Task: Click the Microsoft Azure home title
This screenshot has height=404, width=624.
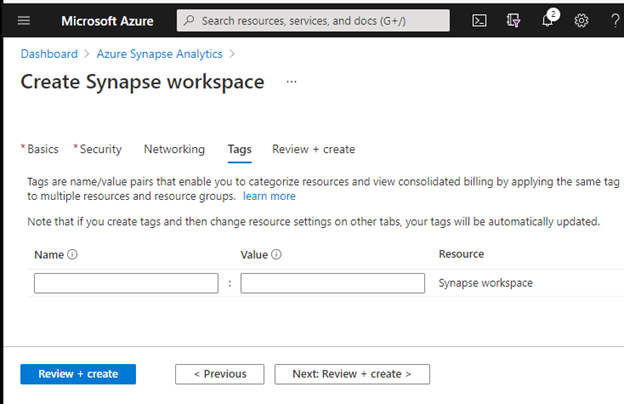Action: click(107, 21)
